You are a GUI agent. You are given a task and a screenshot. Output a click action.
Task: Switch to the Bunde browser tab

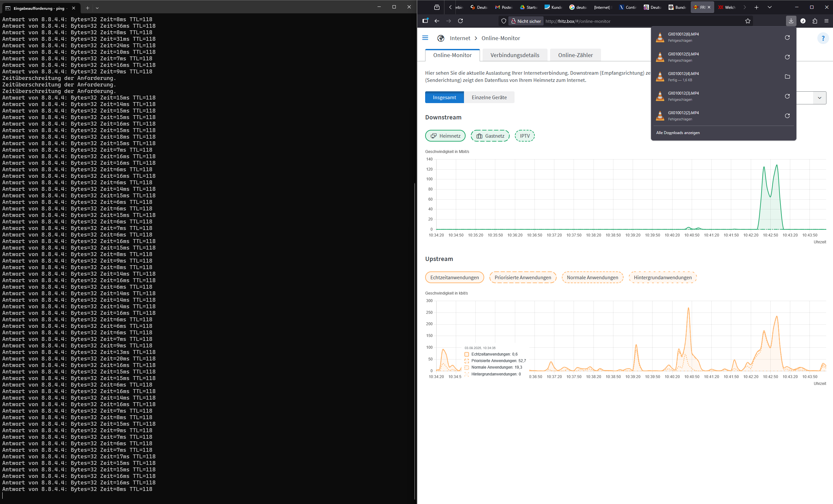click(x=677, y=7)
